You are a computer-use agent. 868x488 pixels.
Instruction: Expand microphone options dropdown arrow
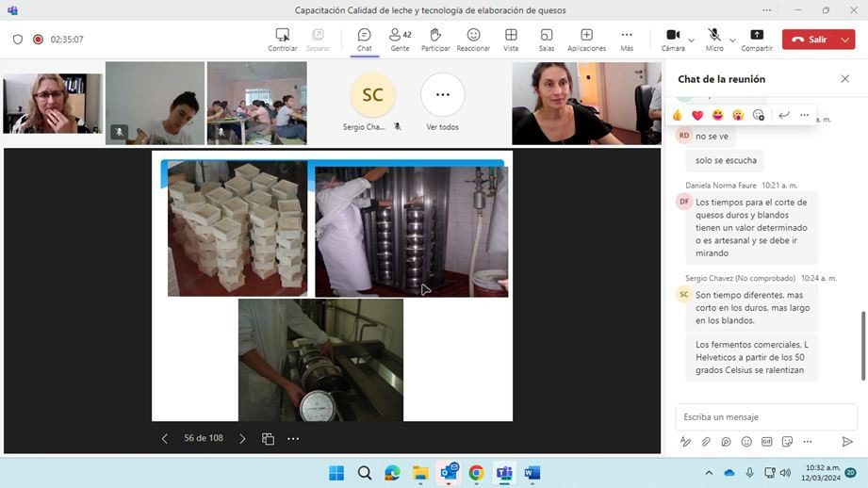pyautogui.click(x=732, y=40)
